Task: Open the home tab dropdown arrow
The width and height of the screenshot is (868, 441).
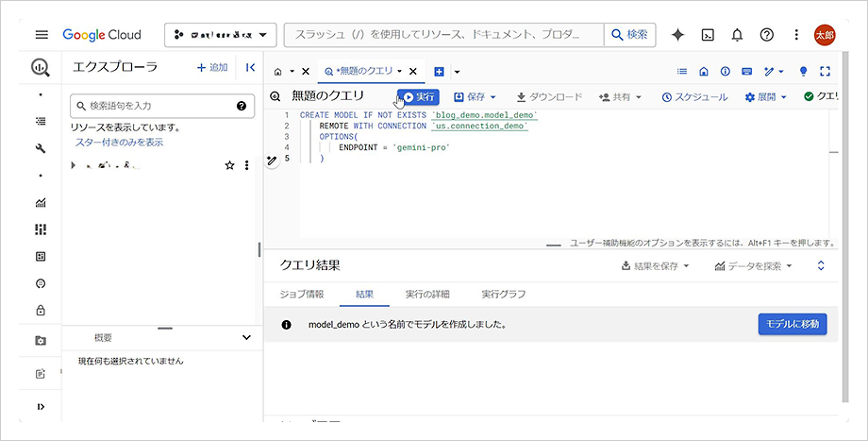Action: (x=292, y=72)
